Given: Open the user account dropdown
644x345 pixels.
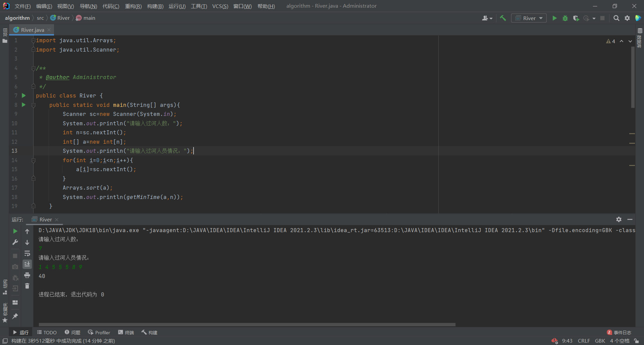Looking at the screenshot, I should [487, 18].
